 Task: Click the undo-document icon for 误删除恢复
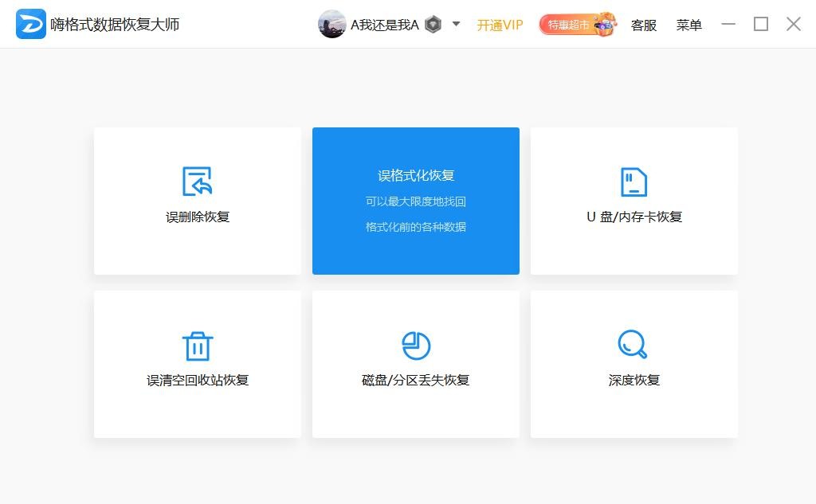(x=197, y=182)
